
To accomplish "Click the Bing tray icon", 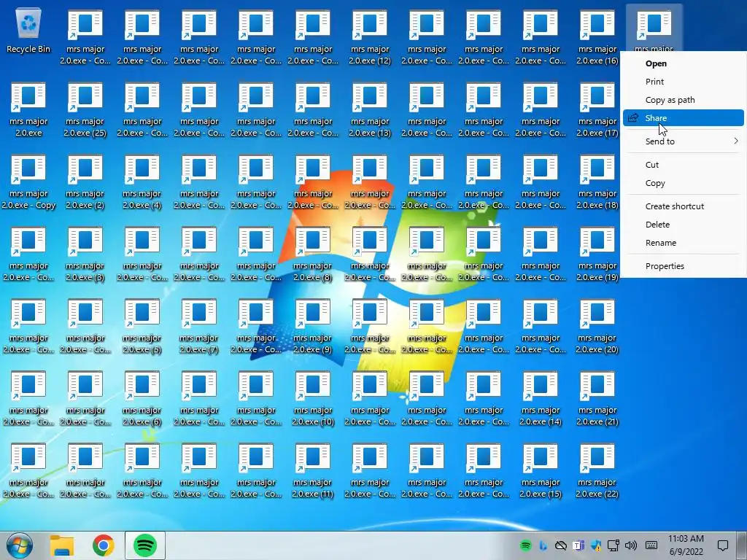I will [543, 545].
